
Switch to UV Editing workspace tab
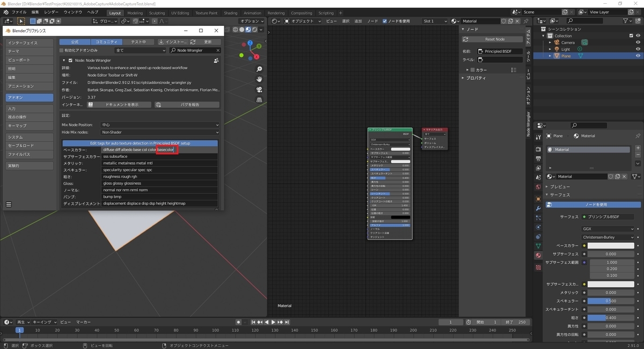[180, 13]
